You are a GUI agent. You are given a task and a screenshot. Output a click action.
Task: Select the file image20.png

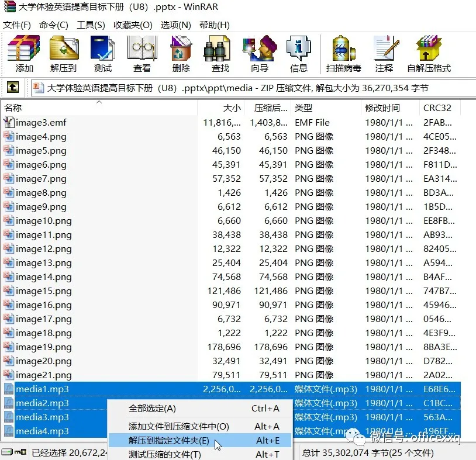coord(44,361)
